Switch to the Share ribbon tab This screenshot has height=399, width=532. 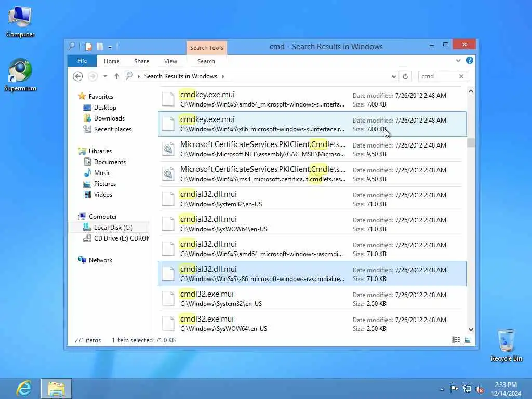coord(141,61)
